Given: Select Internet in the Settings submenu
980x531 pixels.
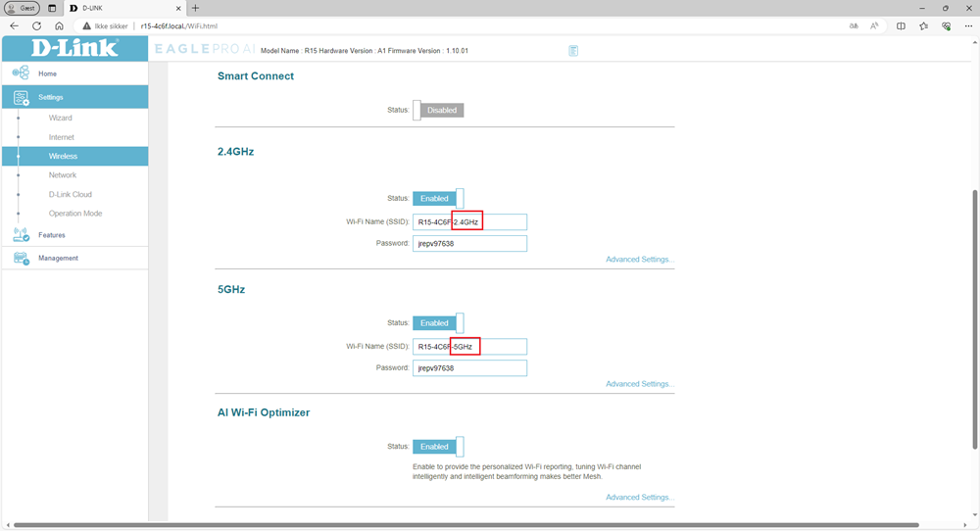Looking at the screenshot, I should pos(61,137).
